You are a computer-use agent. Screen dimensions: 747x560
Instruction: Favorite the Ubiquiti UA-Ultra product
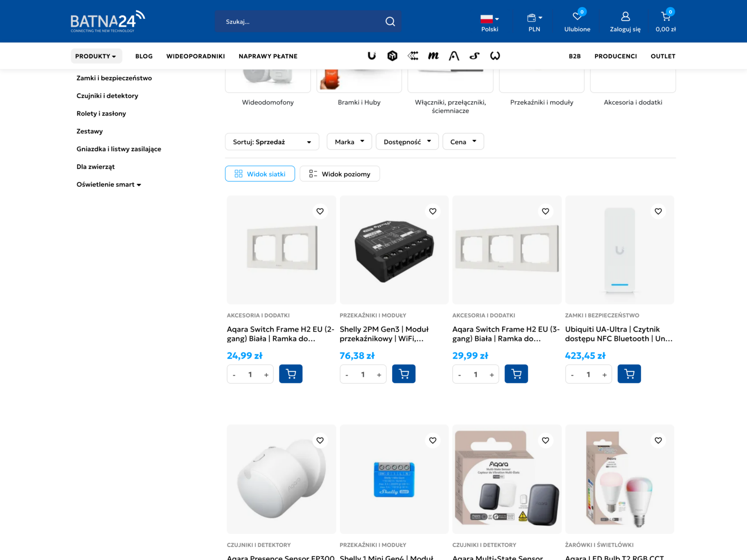coord(658,211)
